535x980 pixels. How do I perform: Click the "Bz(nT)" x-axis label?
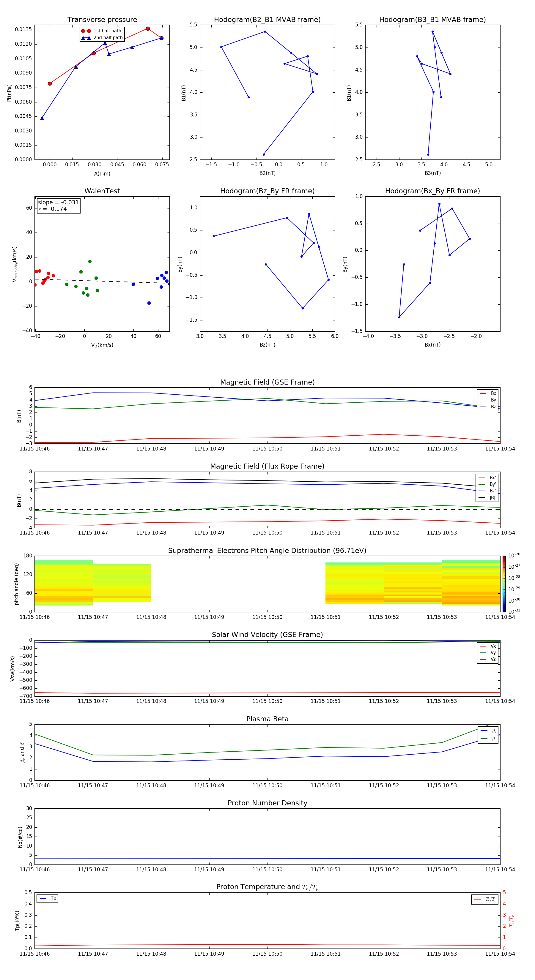click(267, 345)
